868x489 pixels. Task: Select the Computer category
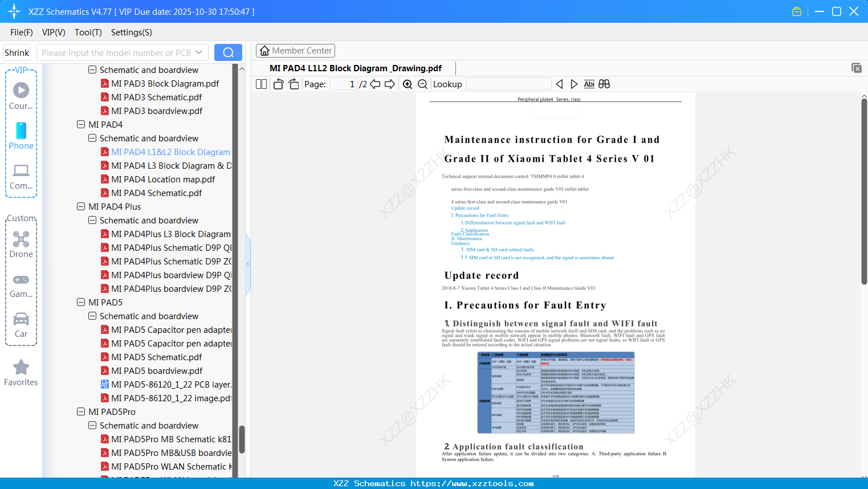pos(21,177)
